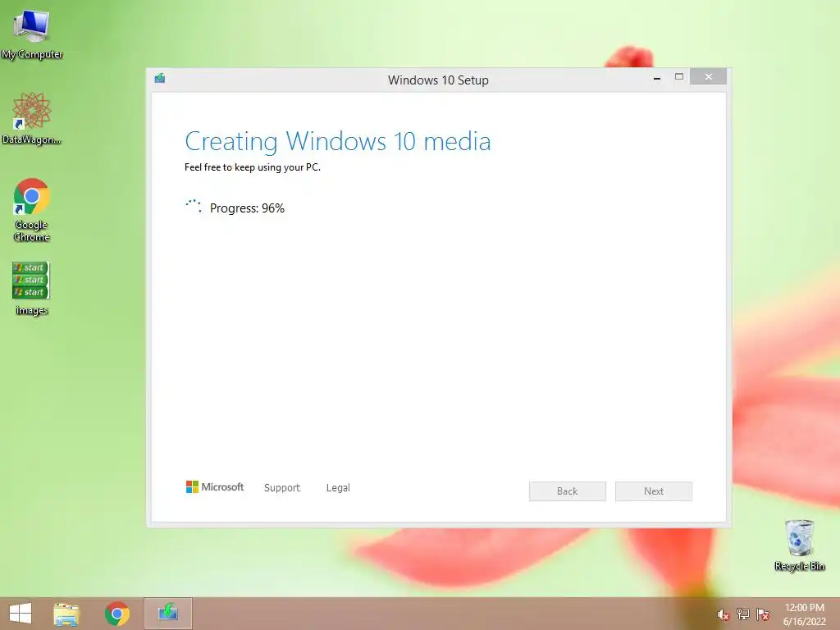Open the Legal link

pos(338,487)
